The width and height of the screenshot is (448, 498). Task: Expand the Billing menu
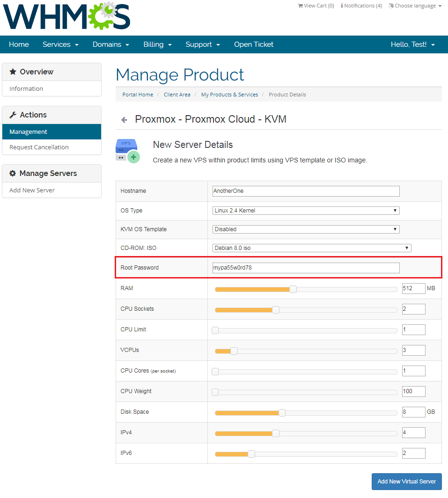pyautogui.click(x=157, y=44)
